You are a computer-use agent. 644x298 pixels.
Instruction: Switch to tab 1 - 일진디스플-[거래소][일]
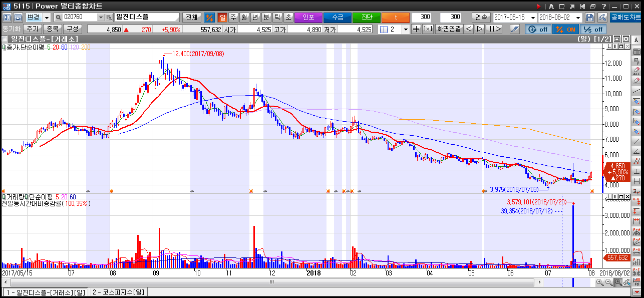coord(45,292)
